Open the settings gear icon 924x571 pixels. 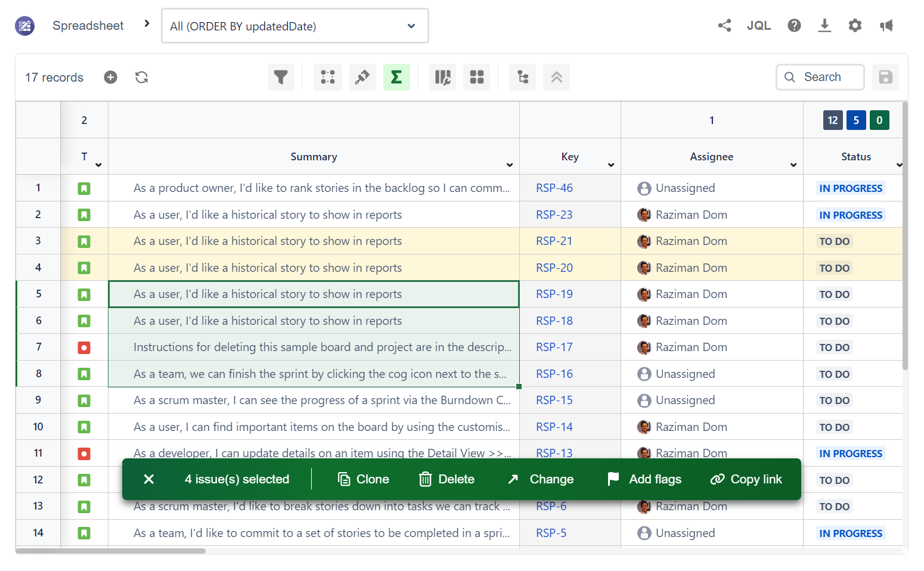[855, 26]
